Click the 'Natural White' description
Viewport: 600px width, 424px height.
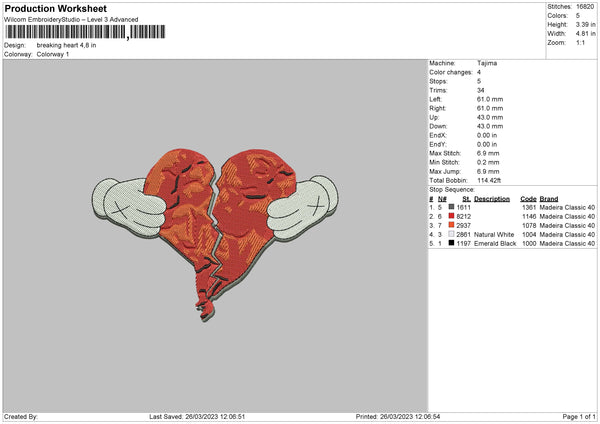point(494,235)
